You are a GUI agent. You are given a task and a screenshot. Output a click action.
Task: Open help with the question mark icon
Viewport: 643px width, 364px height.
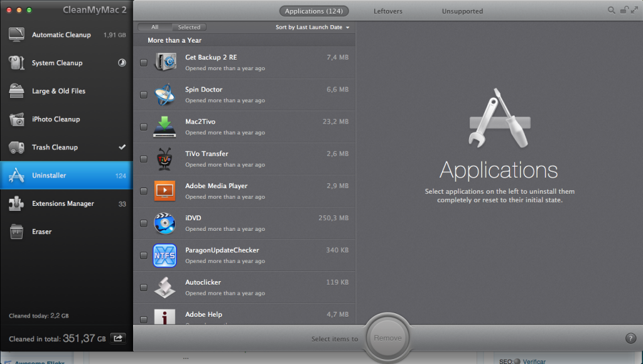tap(630, 338)
